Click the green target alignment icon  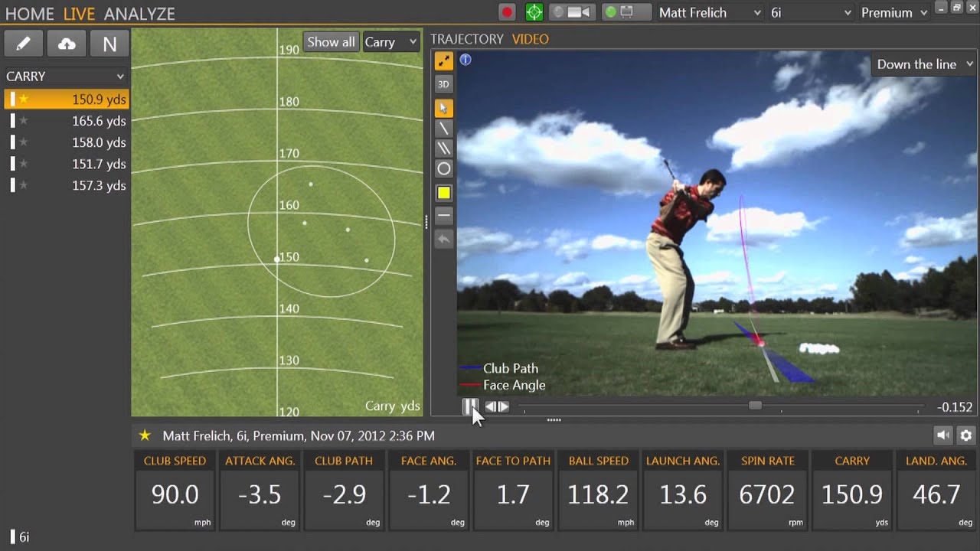(x=534, y=12)
